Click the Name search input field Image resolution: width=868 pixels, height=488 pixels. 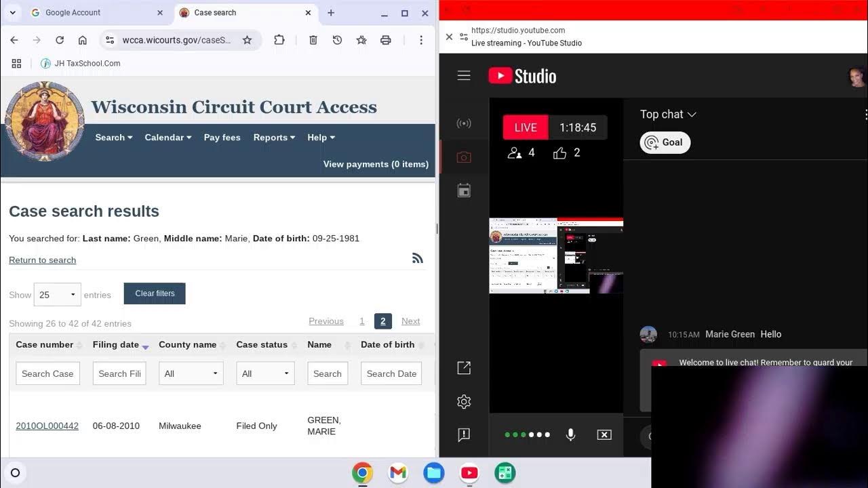point(328,373)
